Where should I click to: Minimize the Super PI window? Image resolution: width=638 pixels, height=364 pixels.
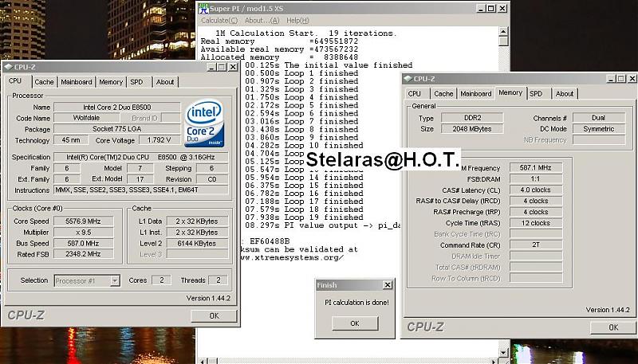[481, 8]
